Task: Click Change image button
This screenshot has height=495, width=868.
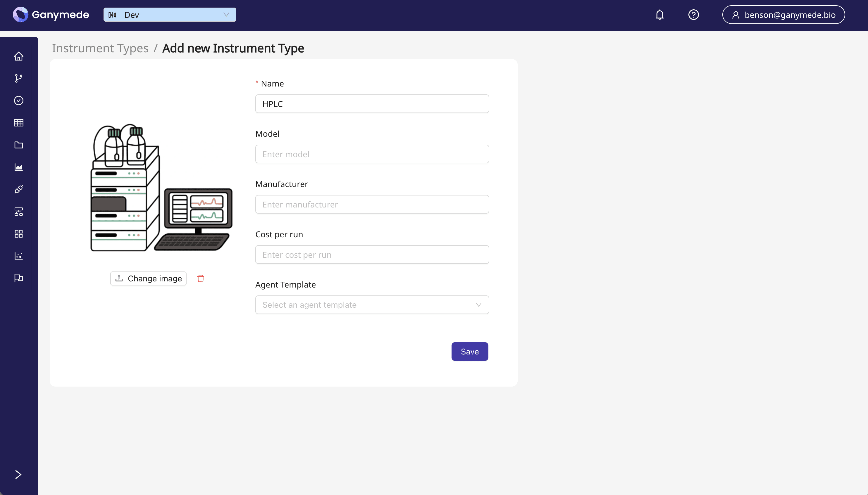Action: pyautogui.click(x=148, y=278)
